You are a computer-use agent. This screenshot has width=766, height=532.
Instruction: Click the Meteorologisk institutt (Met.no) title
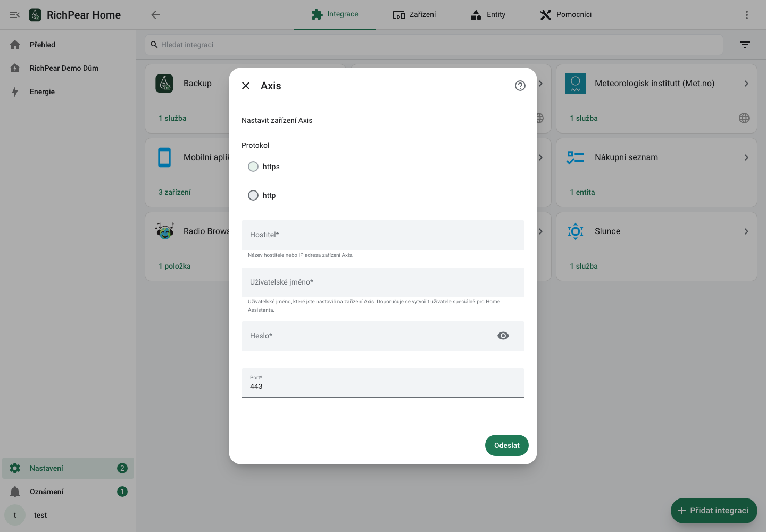(x=654, y=84)
